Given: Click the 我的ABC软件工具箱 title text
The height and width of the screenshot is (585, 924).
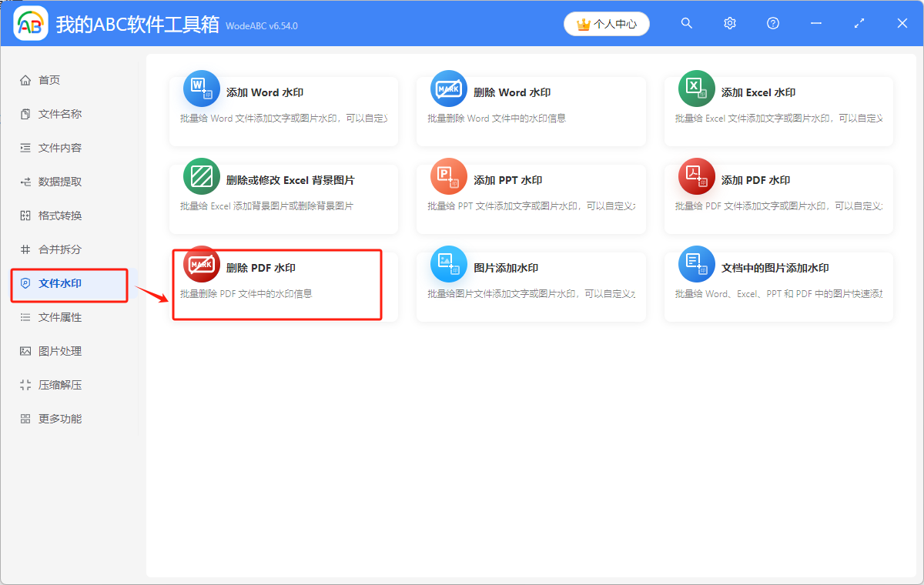Looking at the screenshot, I should 139,24.
